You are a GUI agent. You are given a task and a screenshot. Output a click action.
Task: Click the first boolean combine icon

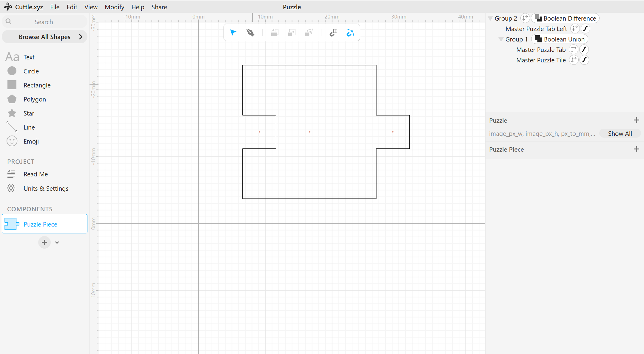point(275,33)
